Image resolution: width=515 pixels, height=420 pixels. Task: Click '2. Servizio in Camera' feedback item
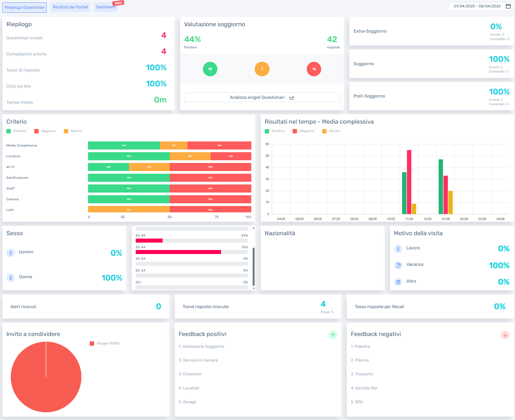coord(198,360)
